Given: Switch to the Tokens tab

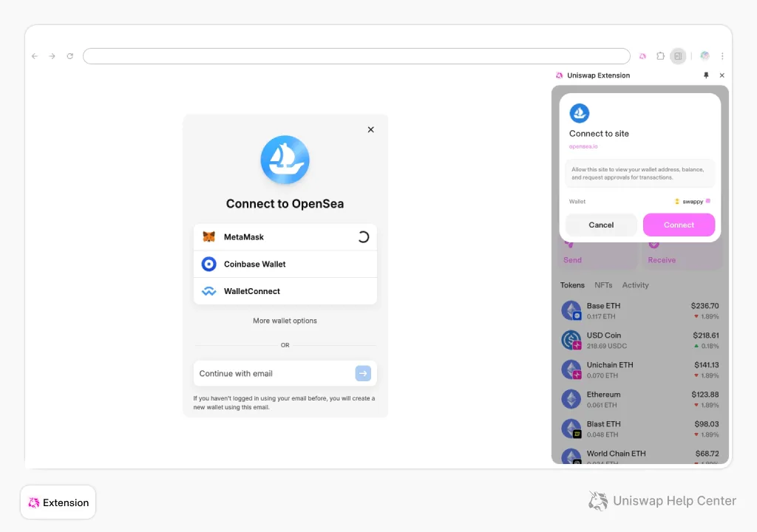Looking at the screenshot, I should point(572,285).
